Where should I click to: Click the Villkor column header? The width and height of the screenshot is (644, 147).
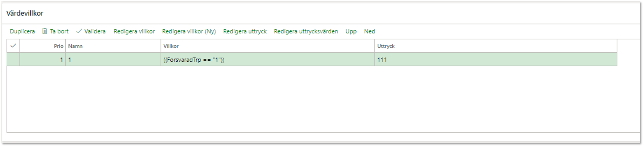click(268, 46)
